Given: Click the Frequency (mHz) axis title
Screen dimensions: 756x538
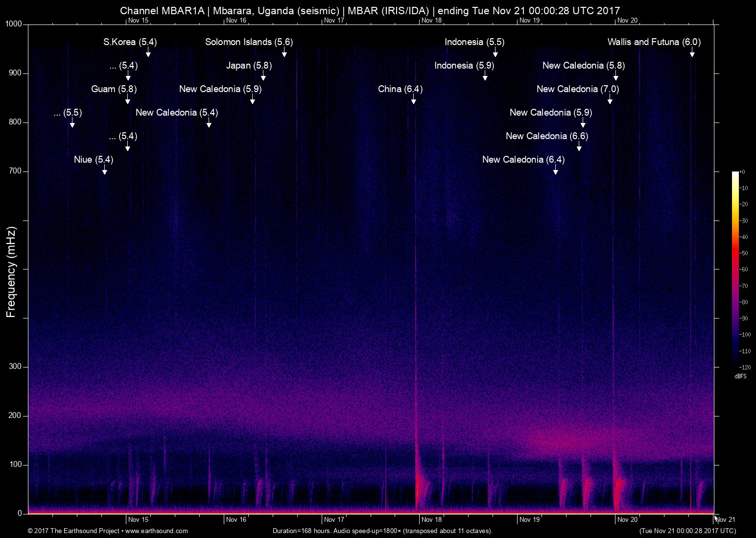Looking at the screenshot, I should tap(11, 272).
